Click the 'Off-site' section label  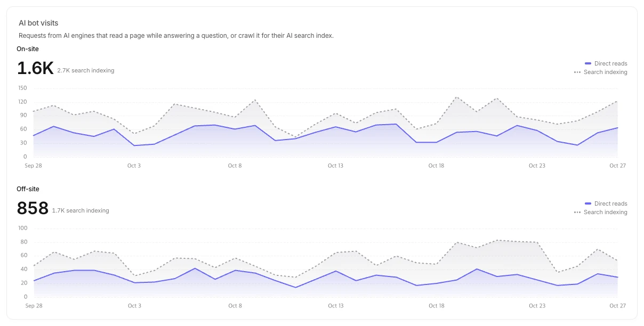pos(28,189)
